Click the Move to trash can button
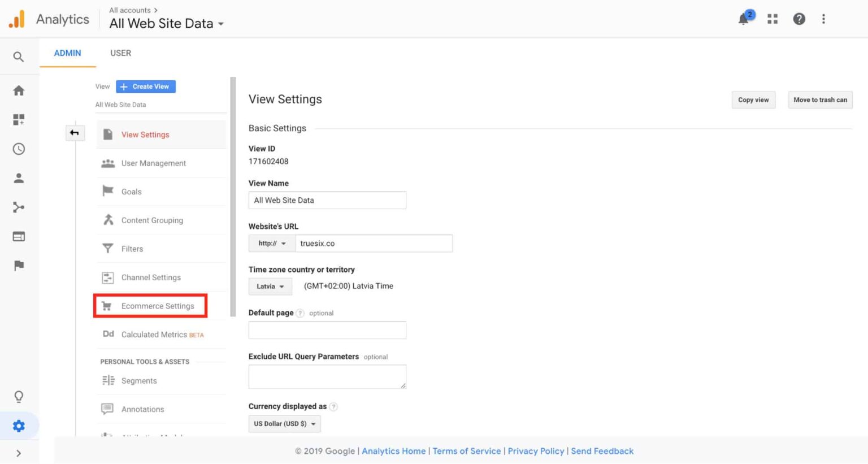This screenshot has width=868, height=464. click(x=820, y=100)
